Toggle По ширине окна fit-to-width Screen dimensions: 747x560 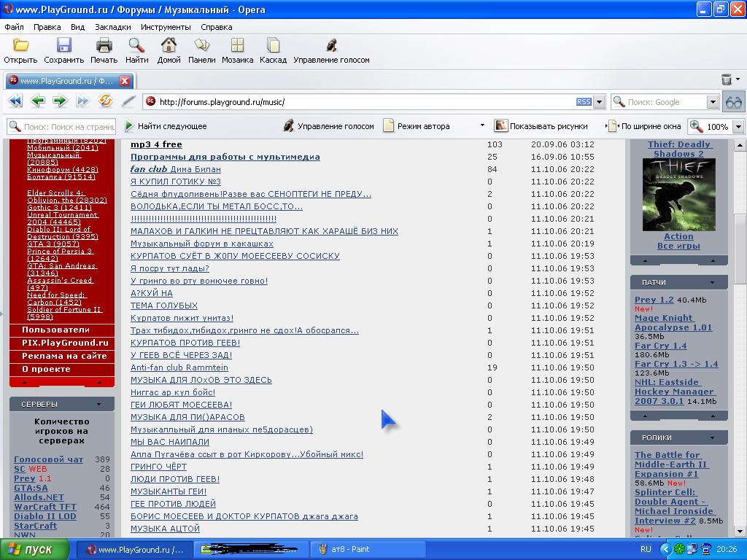point(645,126)
